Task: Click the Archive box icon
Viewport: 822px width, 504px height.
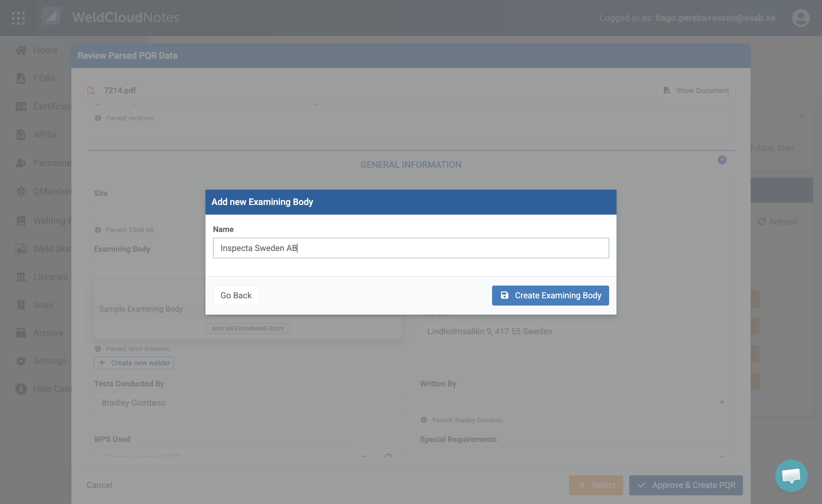Action: [21, 333]
